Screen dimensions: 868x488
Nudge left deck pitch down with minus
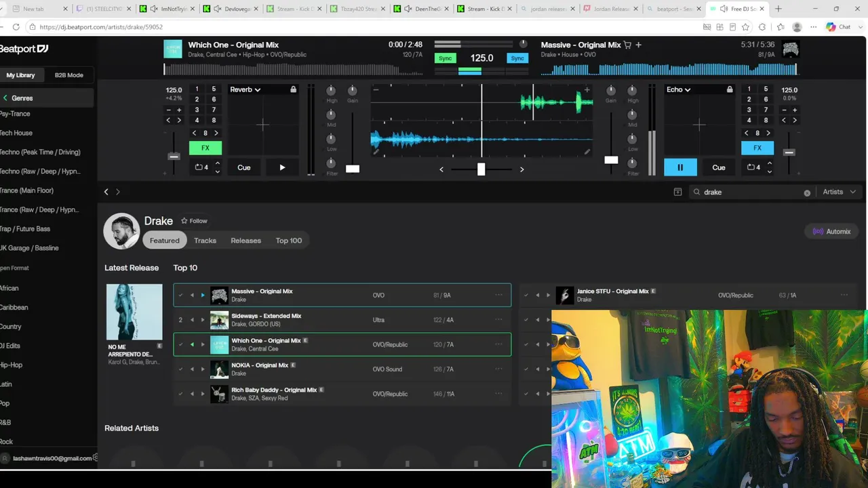[x=169, y=110]
